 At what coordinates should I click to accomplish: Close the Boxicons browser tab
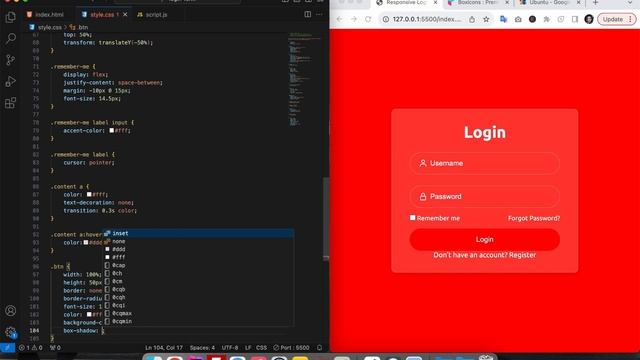pyautogui.click(x=507, y=3)
